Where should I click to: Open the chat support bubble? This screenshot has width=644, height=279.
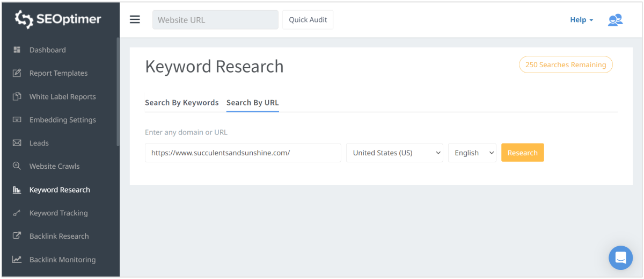(x=620, y=257)
